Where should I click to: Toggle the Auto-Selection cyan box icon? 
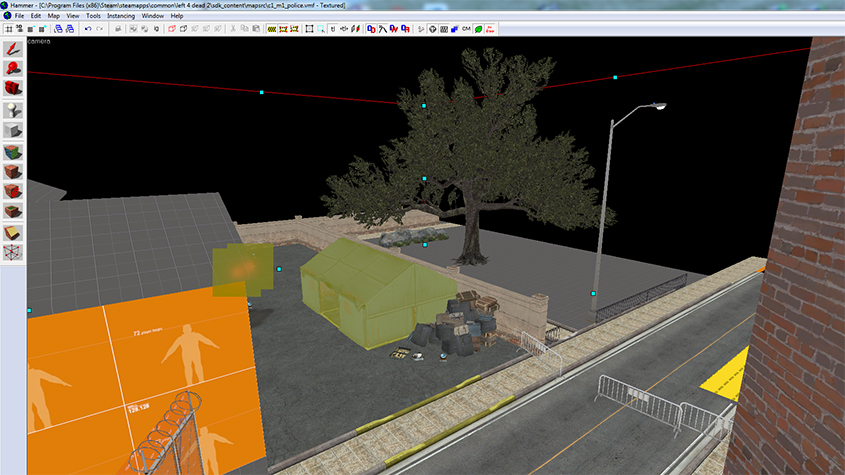(x=321, y=29)
